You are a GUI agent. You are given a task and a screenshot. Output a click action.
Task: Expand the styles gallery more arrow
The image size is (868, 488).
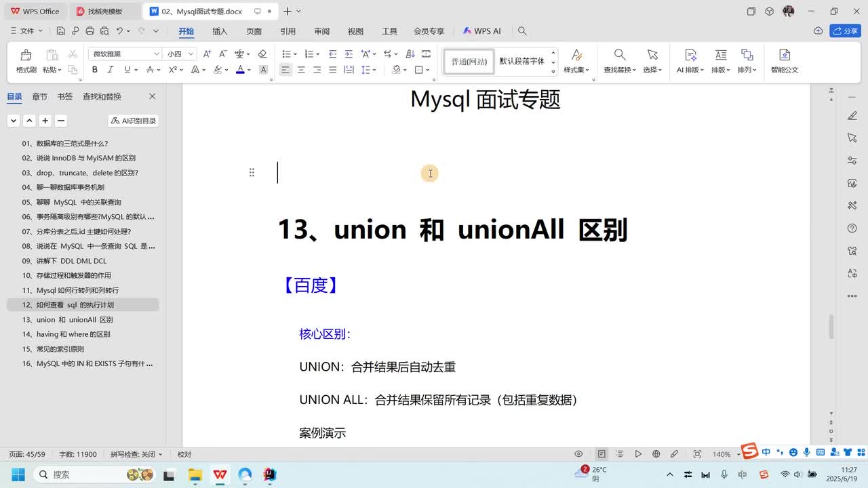point(553,71)
